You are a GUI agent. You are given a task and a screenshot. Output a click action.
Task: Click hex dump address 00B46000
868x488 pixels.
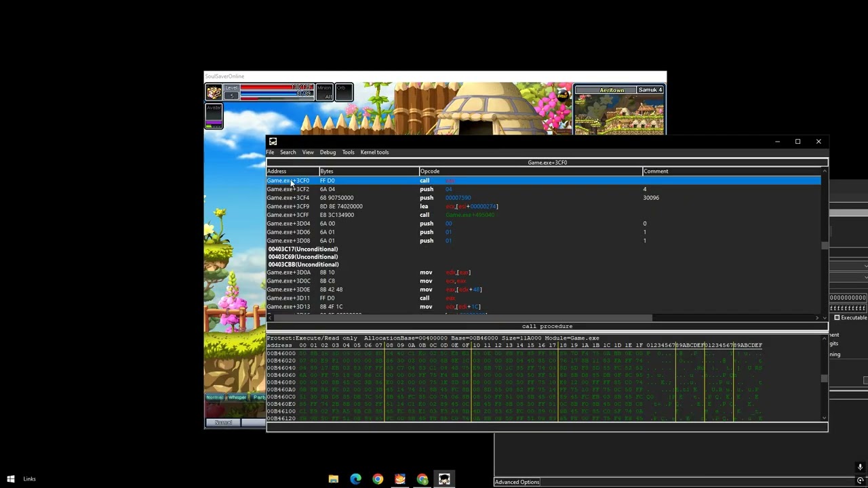point(281,353)
